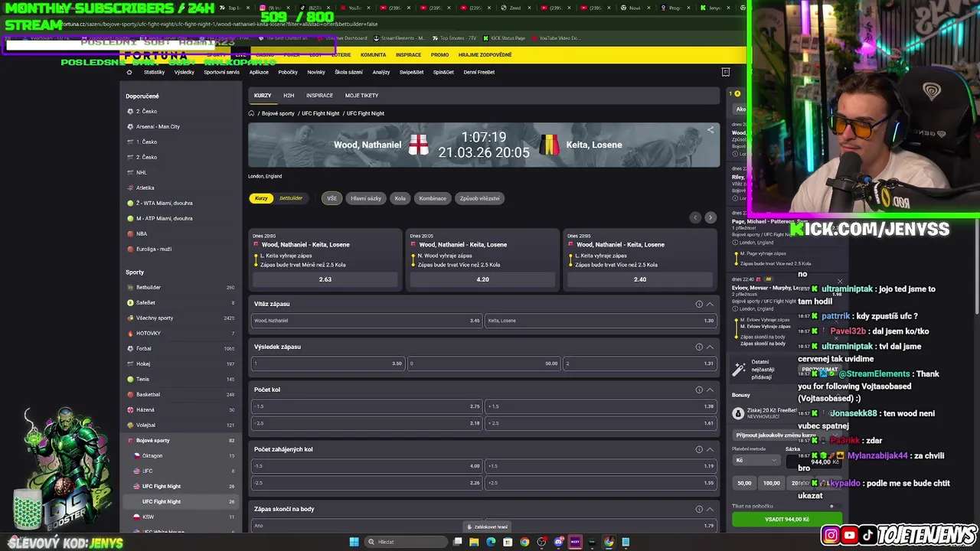Collapse the Zápas skončí na body section
The width and height of the screenshot is (980, 551).
pos(710,509)
